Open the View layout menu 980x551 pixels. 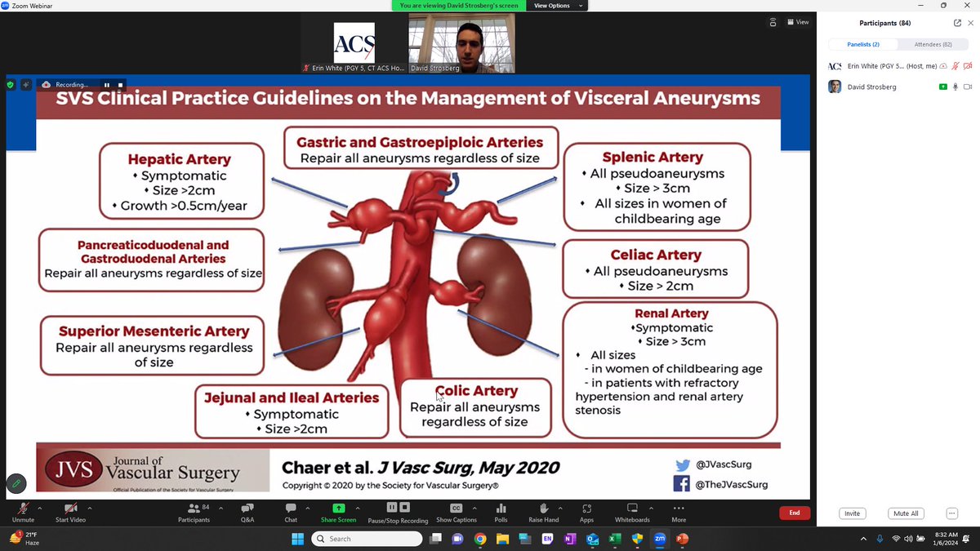click(x=797, y=22)
